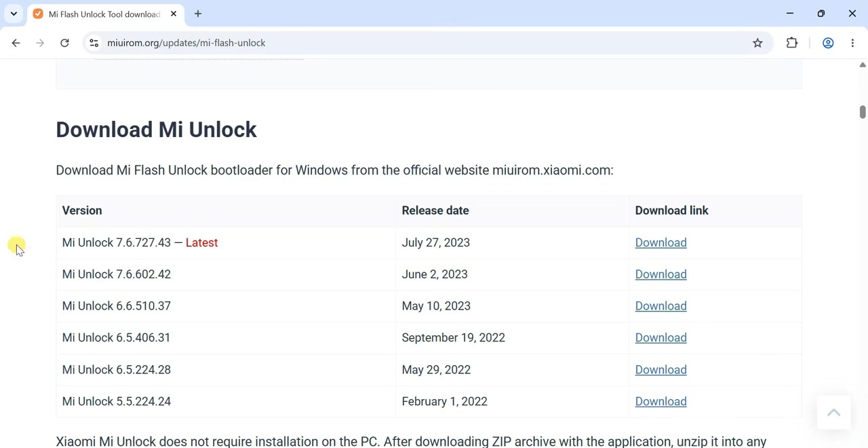Bookmark this page with the star icon
The image size is (868, 448).
[757, 43]
